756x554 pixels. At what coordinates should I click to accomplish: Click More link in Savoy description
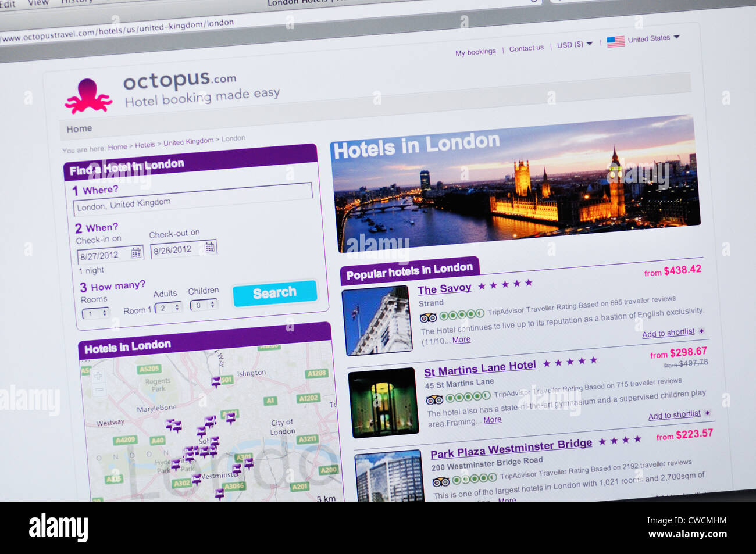tap(461, 339)
